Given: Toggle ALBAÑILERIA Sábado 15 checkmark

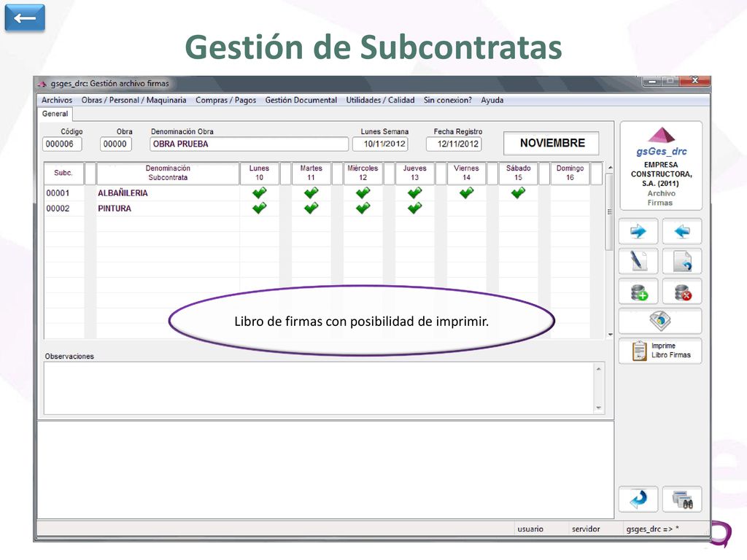Looking at the screenshot, I should tap(519, 192).
